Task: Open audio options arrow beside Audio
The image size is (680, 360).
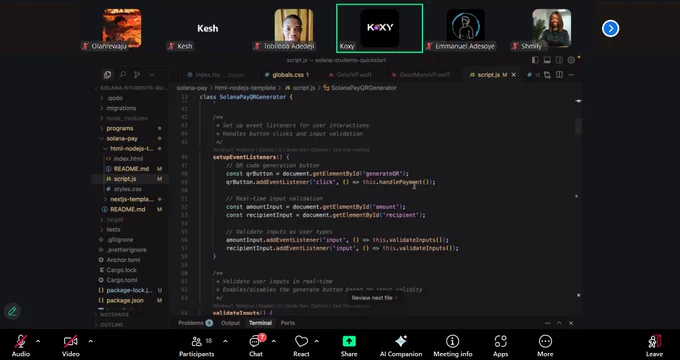Action: coord(38,341)
